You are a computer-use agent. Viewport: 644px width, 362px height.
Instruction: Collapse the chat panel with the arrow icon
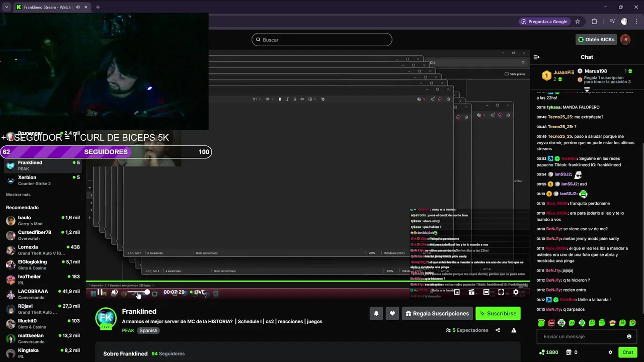[537, 57]
